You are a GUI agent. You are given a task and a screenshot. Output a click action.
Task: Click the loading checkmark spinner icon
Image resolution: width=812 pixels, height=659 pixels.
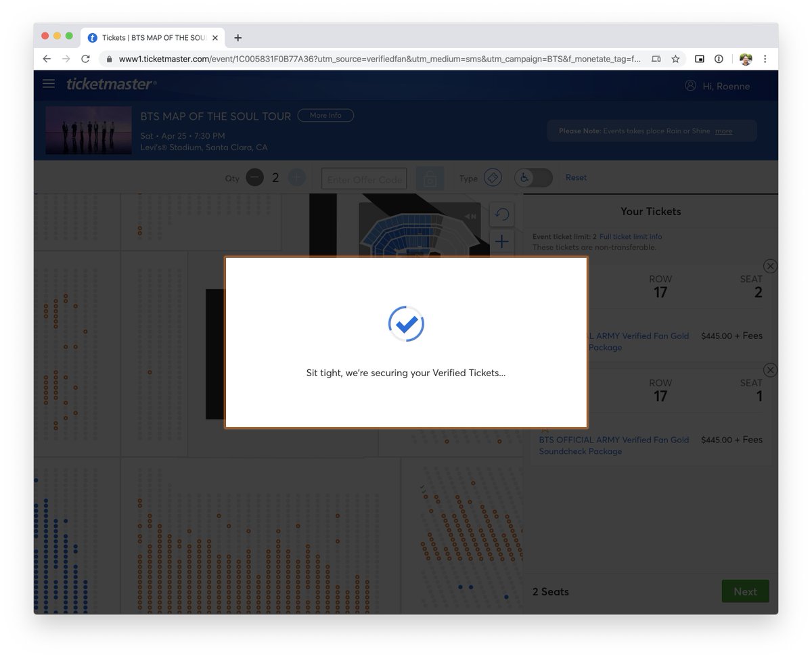pos(406,325)
